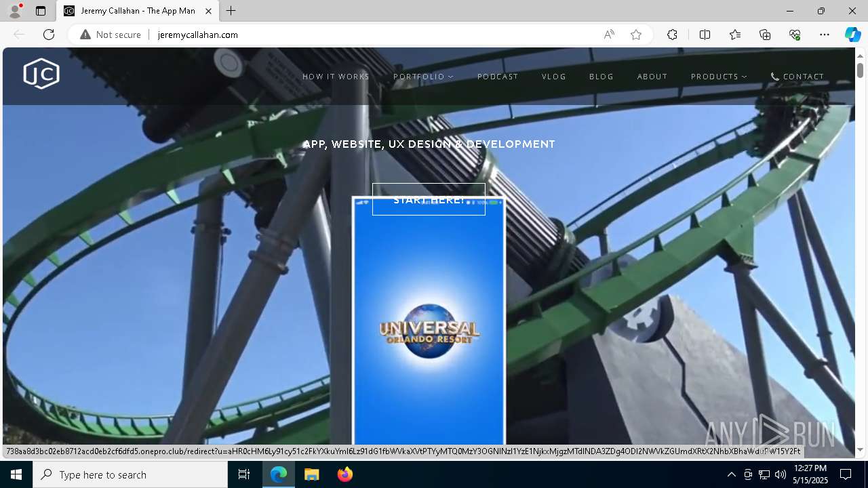Open the HOW IT WORKS page
The width and height of the screenshot is (868, 488).
pyautogui.click(x=336, y=77)
